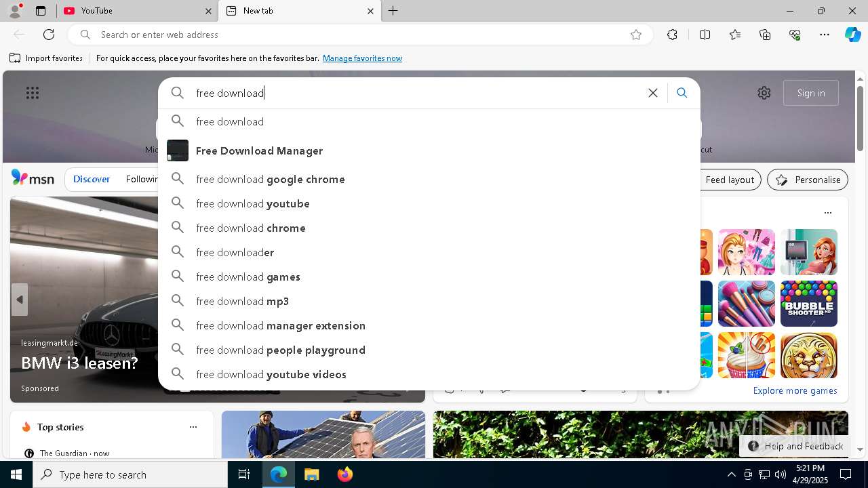Show hidden system tray icons
This screenshot has height=488, width=868.
coord(731,474)
